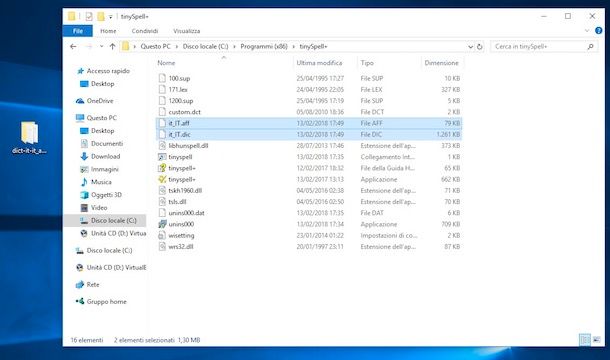Click Questo PC in address breadcrumb
This screenshot has height=360, width=610.
pyautogui.click(x=156, y=46)
